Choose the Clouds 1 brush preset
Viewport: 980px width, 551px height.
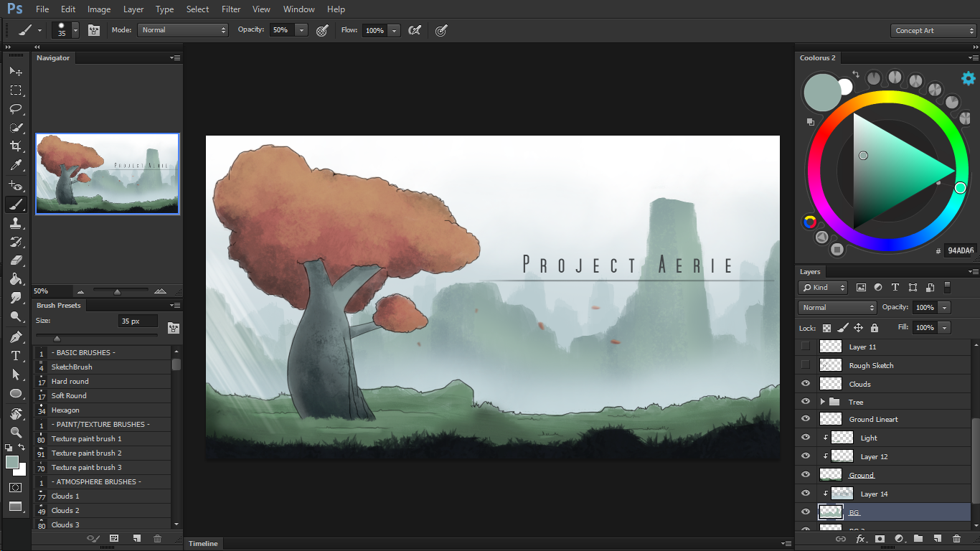click(x=65, y=496)
